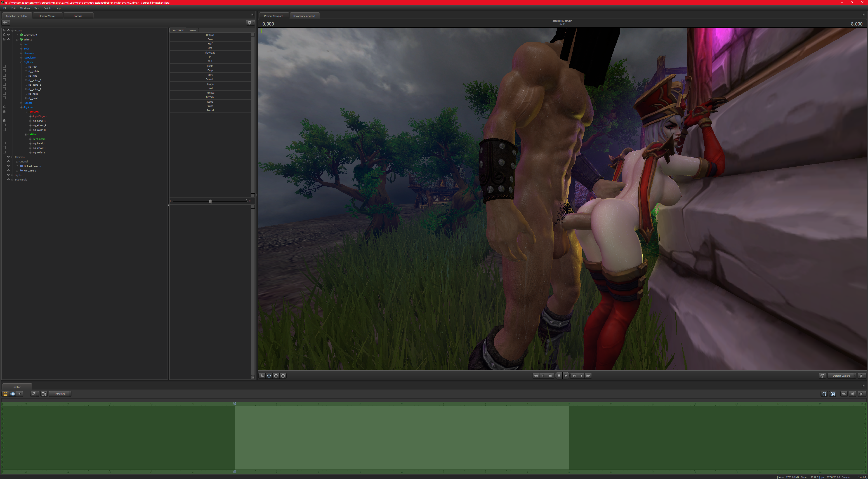This screenshot has width=868, height=479.
Task: Toggle the Lights group visibility eye
Action: [8, 175]
